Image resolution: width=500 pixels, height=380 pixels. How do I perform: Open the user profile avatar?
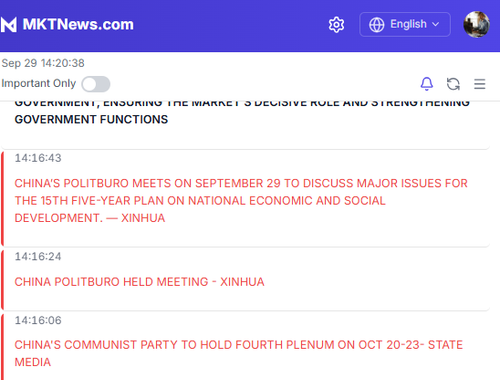click(x=477, y=24)
